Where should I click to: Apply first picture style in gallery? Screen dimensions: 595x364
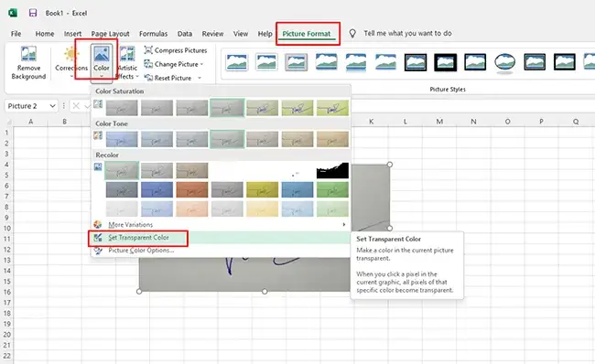click(237, 62)
